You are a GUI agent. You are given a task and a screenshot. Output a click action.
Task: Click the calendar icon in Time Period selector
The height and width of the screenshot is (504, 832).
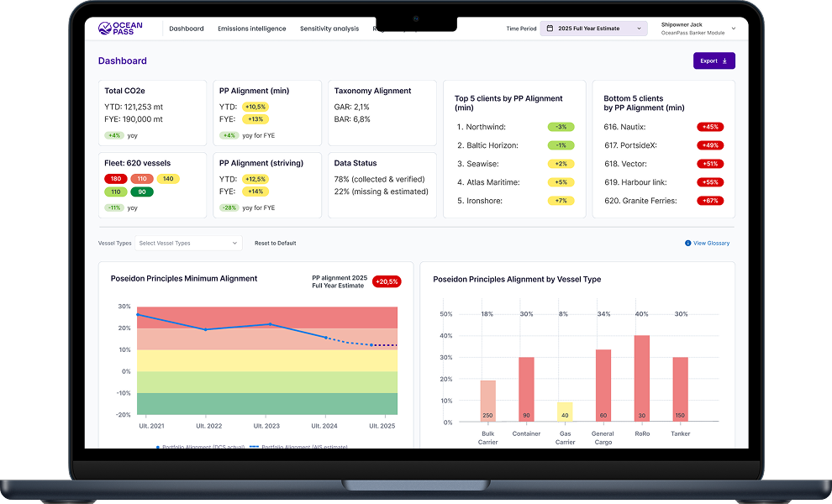[x=550, y=29]
